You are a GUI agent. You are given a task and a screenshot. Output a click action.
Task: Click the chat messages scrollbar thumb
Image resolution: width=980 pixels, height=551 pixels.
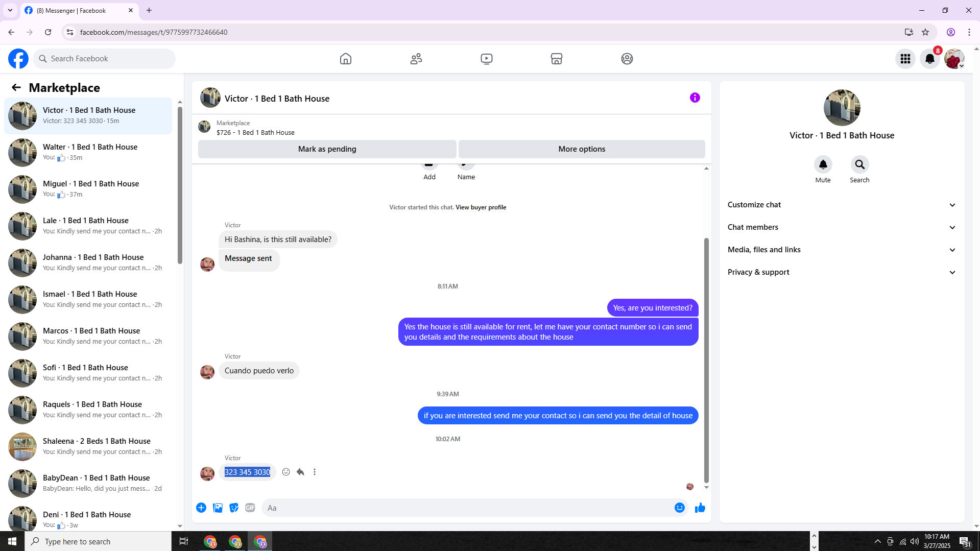coord(706,360)
